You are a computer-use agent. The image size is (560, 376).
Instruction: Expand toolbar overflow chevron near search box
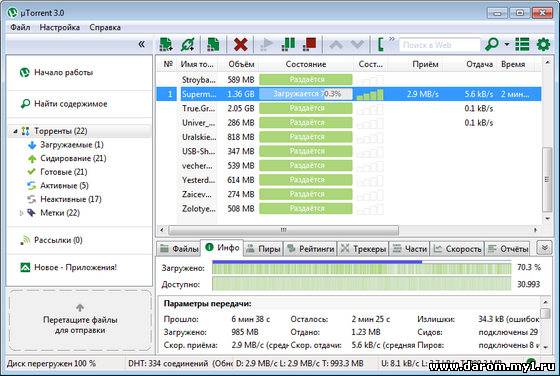pyautogui.click(x=392, y=39)
